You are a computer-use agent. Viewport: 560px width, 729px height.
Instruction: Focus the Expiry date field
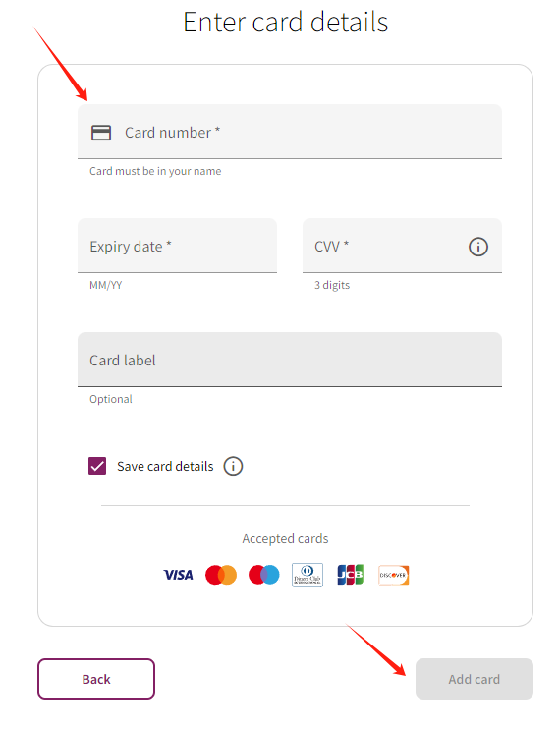pyautogui.click(x=177, y=246)
